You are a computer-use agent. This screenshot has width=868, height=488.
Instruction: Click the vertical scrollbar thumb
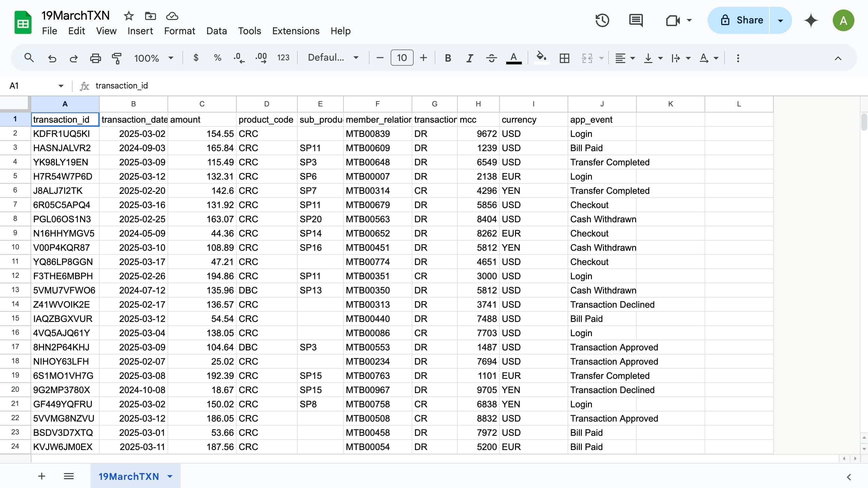pyautogui.click(x=864, y=122)
